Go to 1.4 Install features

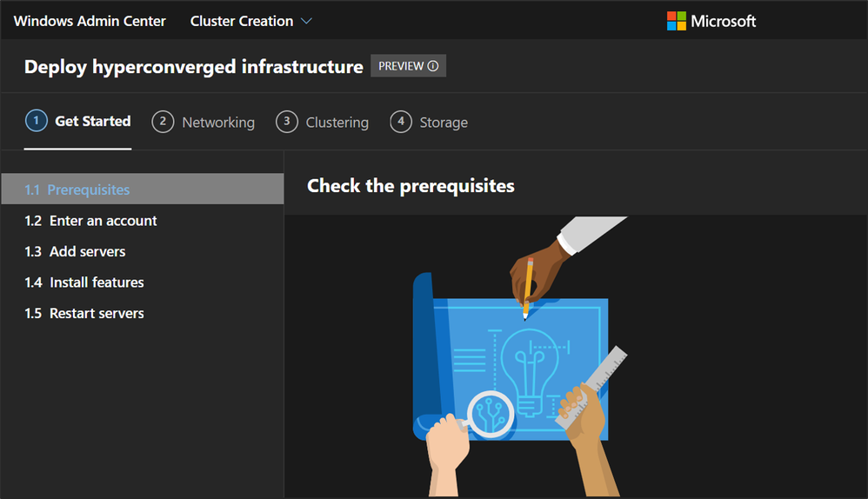(97, 283)
